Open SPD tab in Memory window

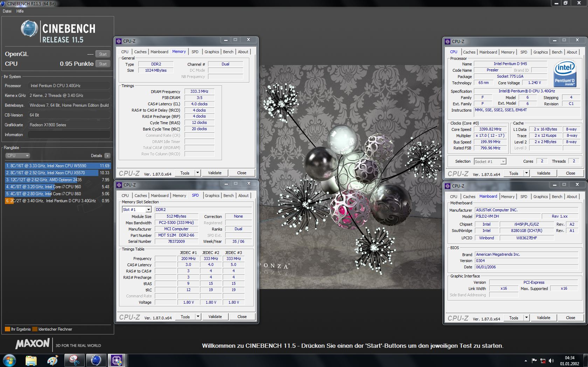[195, 52]
